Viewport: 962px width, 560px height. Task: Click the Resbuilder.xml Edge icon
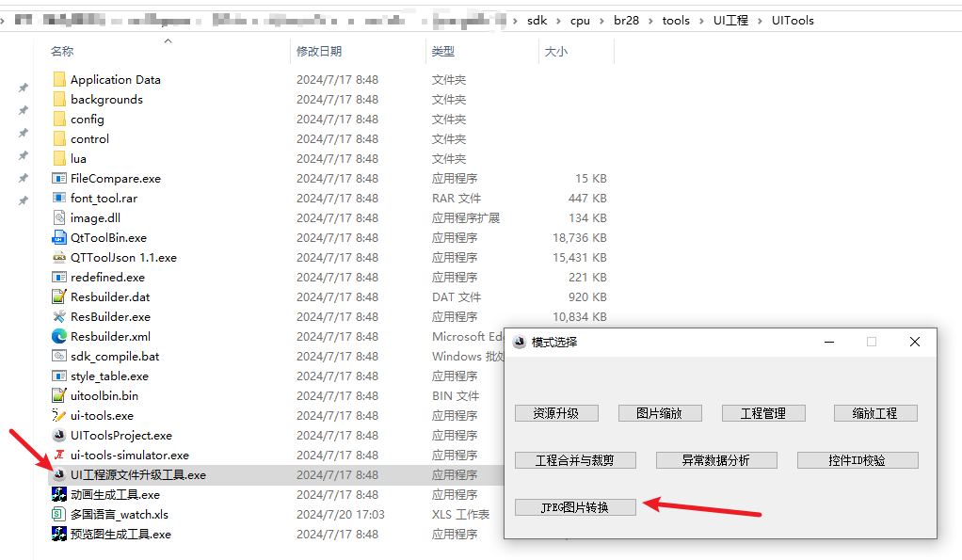[59, 336]
